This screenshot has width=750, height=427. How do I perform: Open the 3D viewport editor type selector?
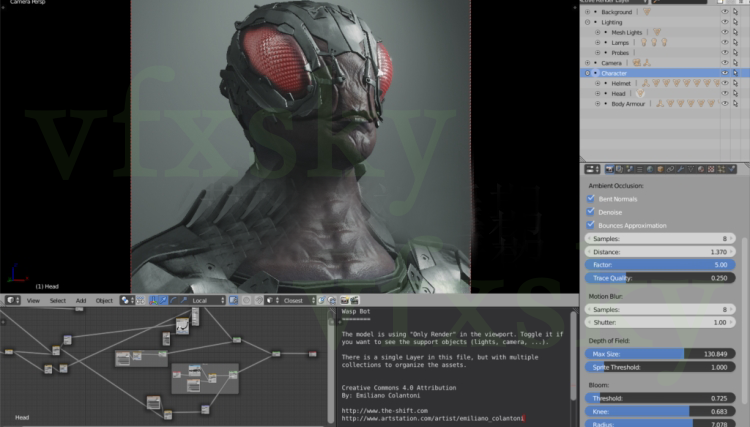pyautogui.click(x=13, y=300)
